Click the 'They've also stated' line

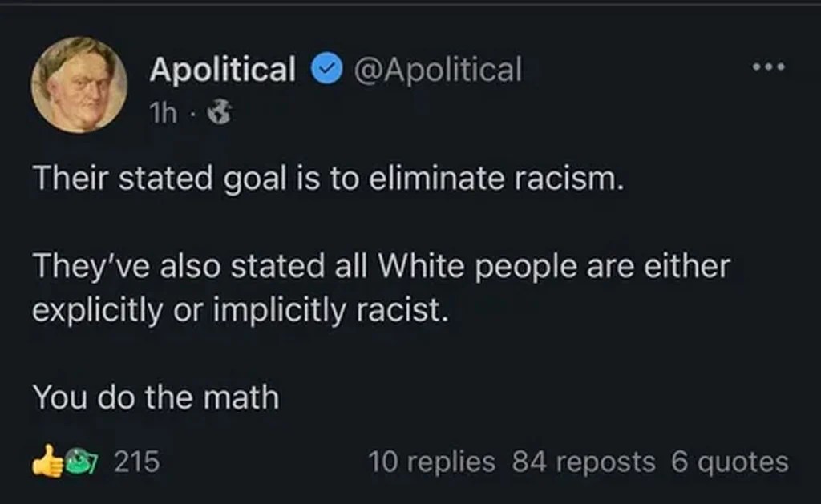coord(381,266)
